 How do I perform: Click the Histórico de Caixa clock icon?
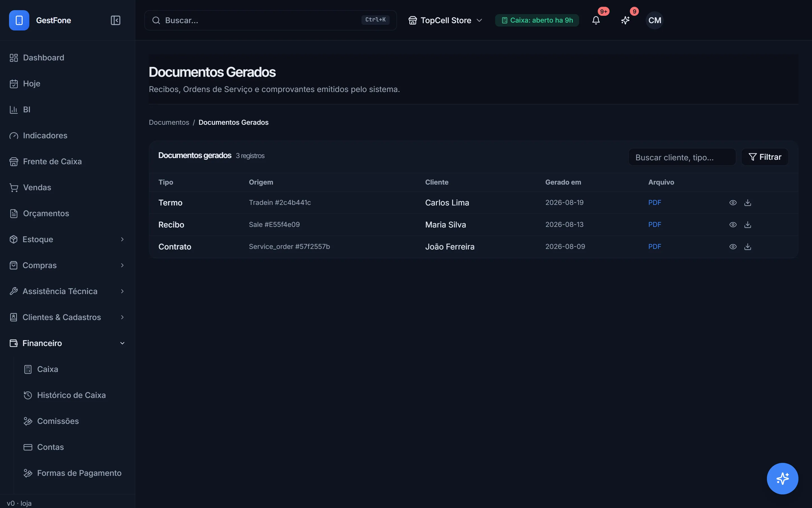click(28, 395)
